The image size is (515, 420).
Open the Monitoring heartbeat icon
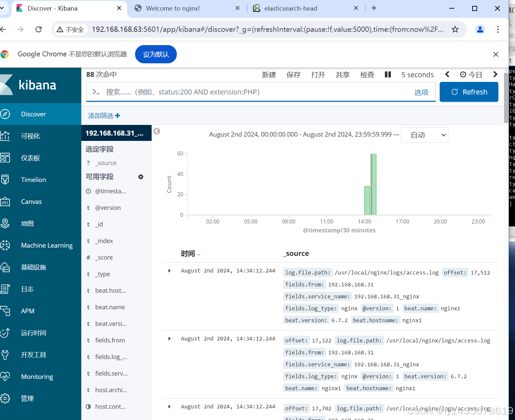coord(5,377)
